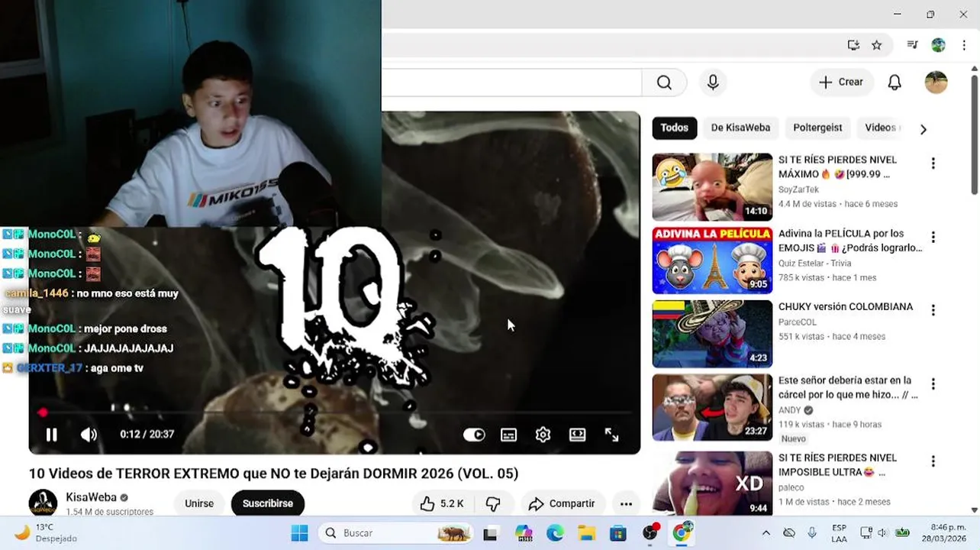Viewport: 980px width, 550px height.
Task: Click the Suscribirse button
Action: coord(268,503)
